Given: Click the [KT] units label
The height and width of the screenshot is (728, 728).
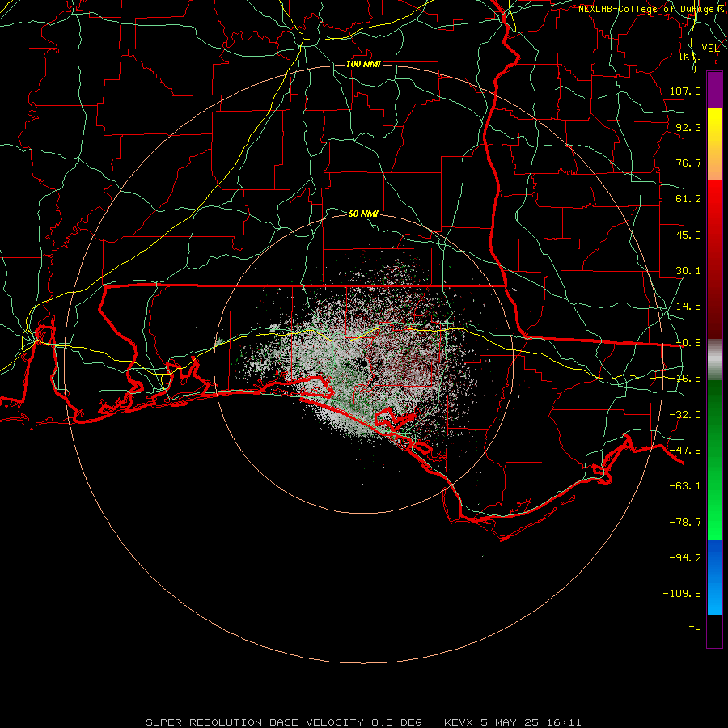Looking at the screenshot, I should pos(691,57).
